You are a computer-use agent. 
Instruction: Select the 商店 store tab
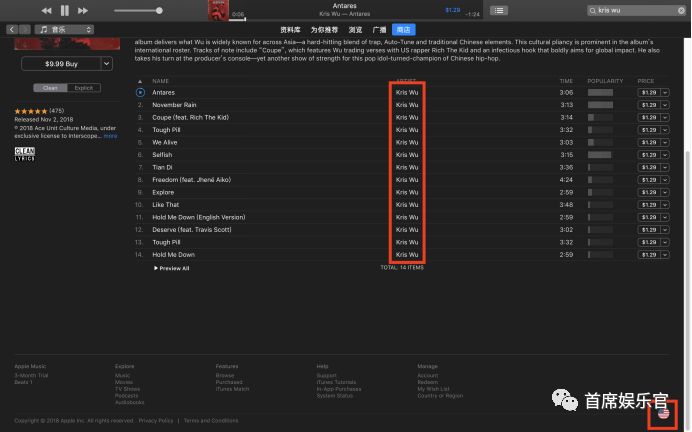pyautogui.click(x=403, y=30)
